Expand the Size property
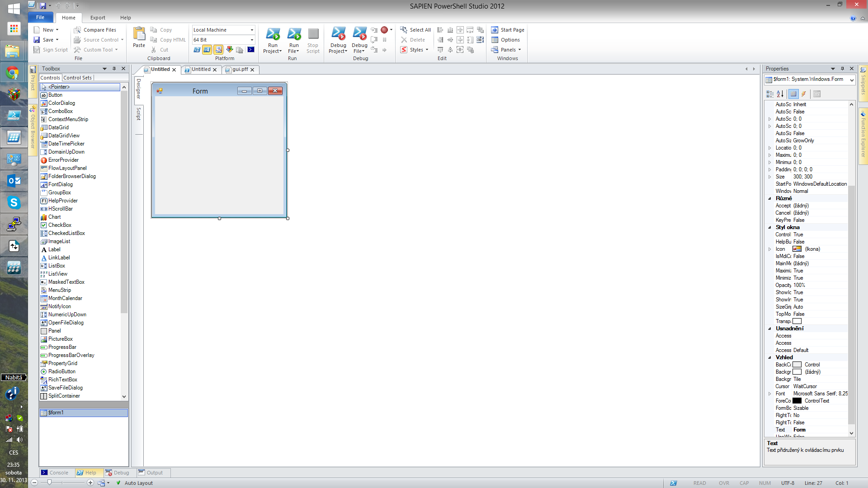Viewport: 868px width, 488px height. 770,177
